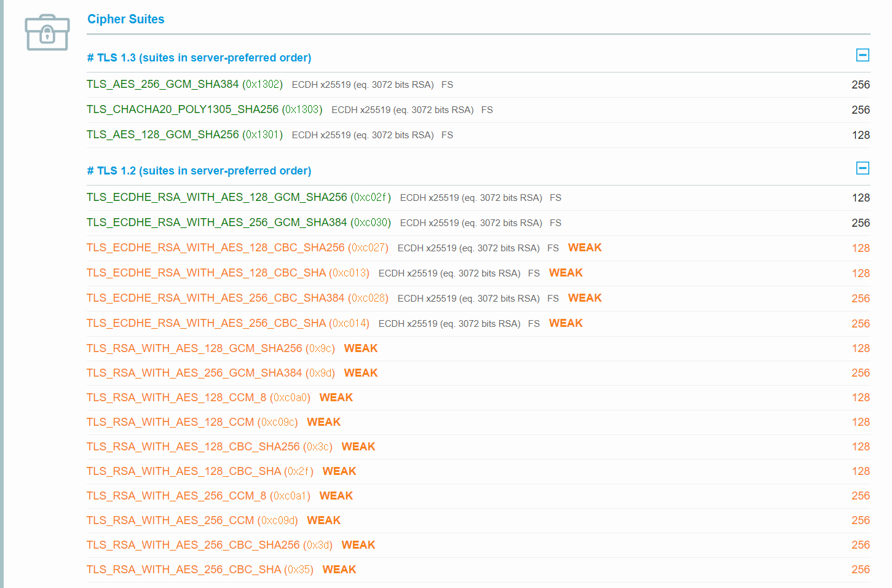
Task: Select TLS_CHACHA20_POLY1305_SHA256 (0x1303) suite
Action: 204,109
